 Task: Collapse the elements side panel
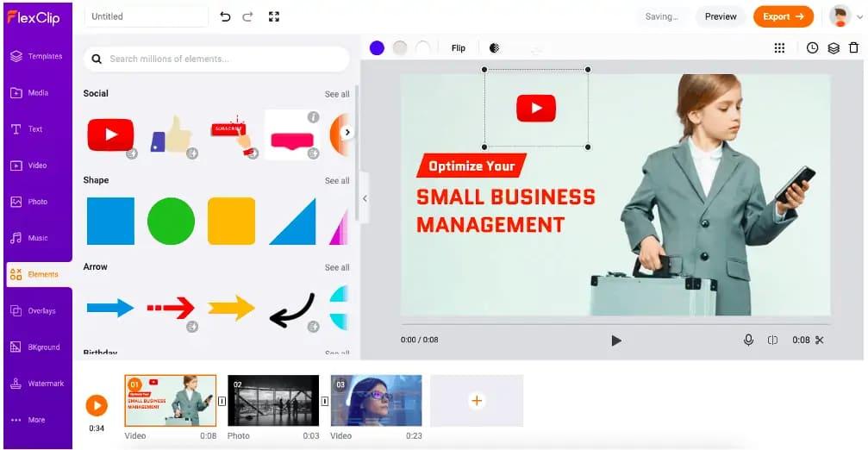click(x=365, y=198)
